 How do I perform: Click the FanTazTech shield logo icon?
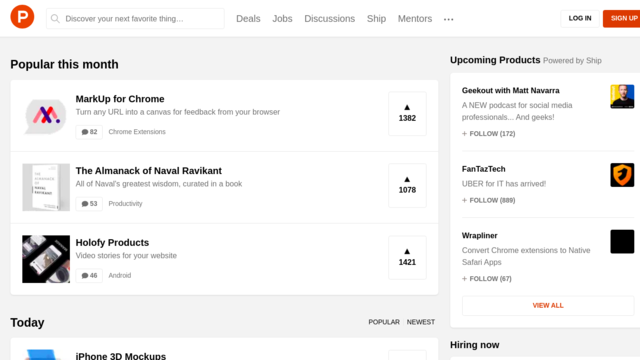(x=622, y=175)
